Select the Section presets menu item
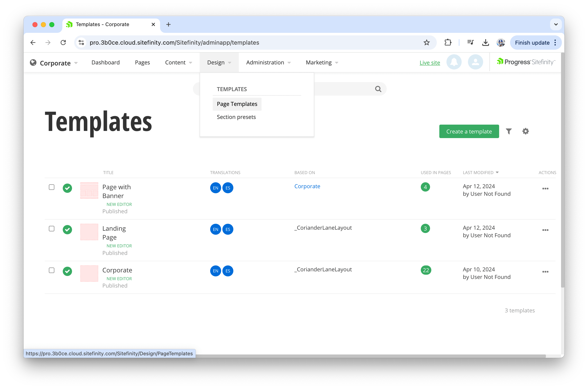 236,117
